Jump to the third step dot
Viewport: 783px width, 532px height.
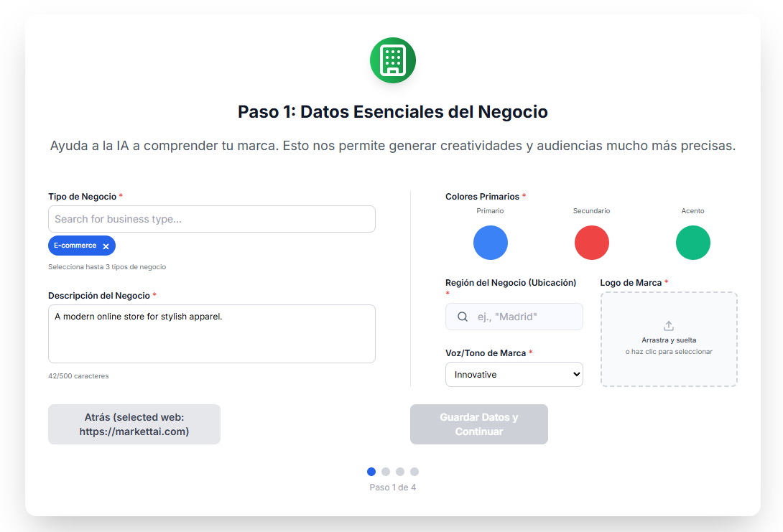[x=400, y=472]
